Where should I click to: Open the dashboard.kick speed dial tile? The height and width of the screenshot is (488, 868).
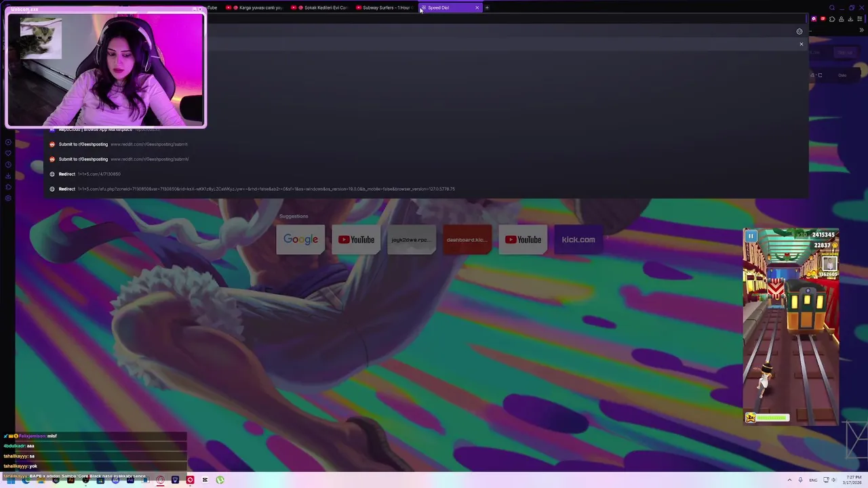click(x=467, y=239)
